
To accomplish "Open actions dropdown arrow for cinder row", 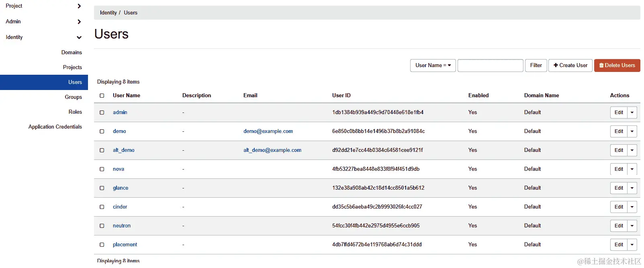I will (632, 207).
